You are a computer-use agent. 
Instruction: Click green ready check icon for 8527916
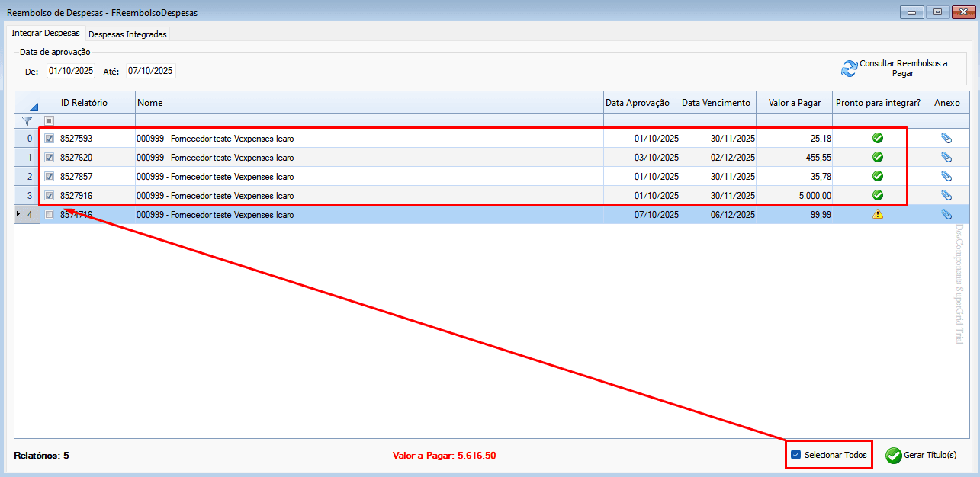click(878, 196)
